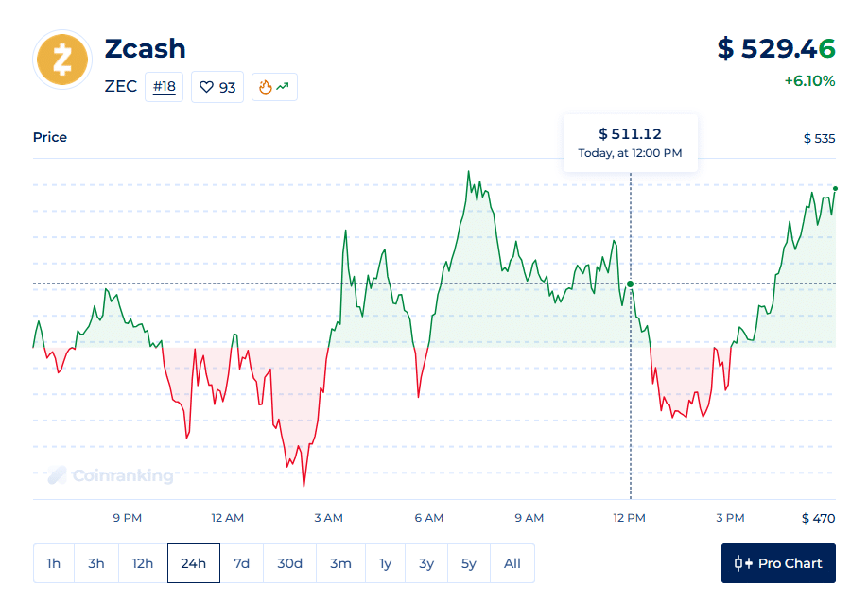Screen dimensions: 868x602
Task: Open the #18 rank link
Action: tap(165, 87)
